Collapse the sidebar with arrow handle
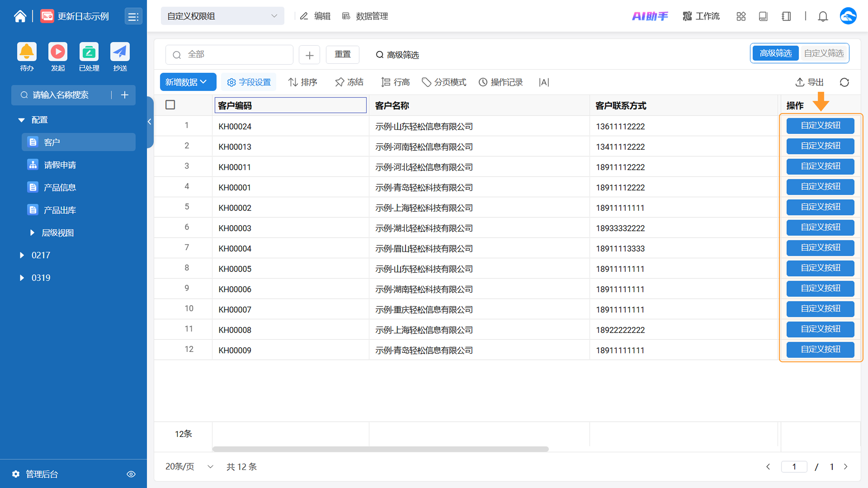This screenshot has width=868, height=488. (x=150, y=122)
